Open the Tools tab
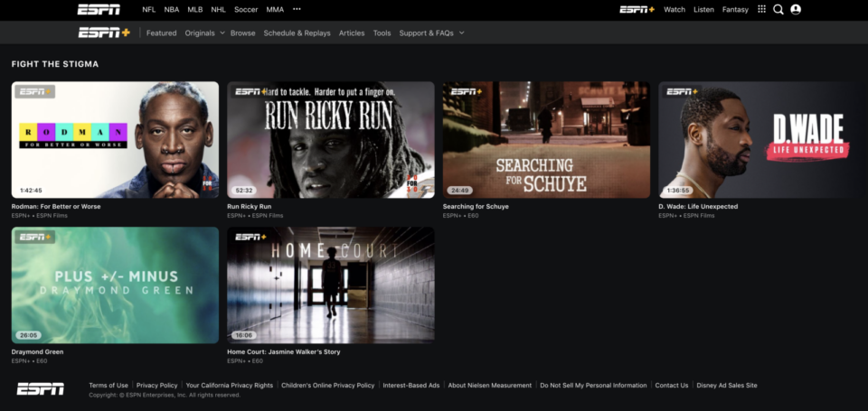Viewport: 868px width, 411px height. pos(382,33)
